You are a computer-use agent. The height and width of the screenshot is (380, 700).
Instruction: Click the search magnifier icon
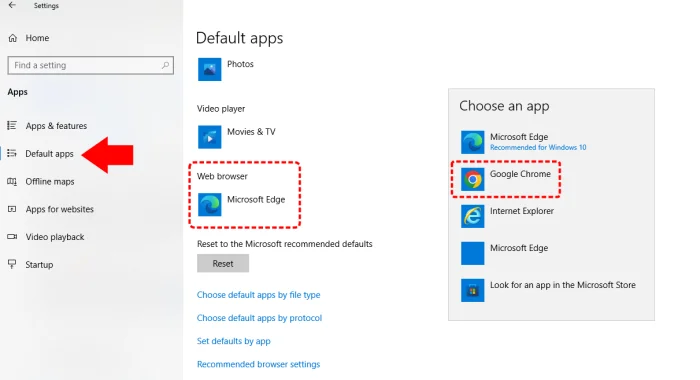[165, 65]
